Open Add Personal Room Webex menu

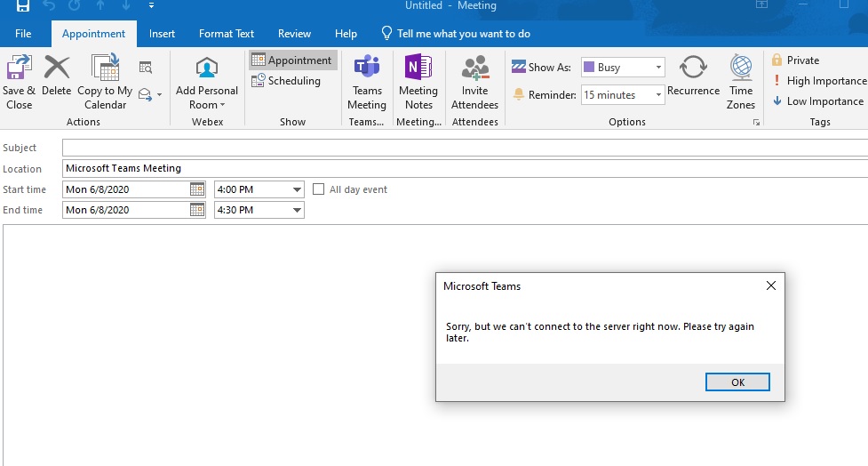(206, 83)
